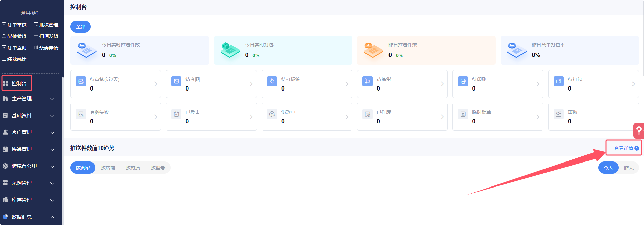Click the sidebar vertical scrollbar
The image size is (644, 225).
pyautogui.click(x=63, y=150)
